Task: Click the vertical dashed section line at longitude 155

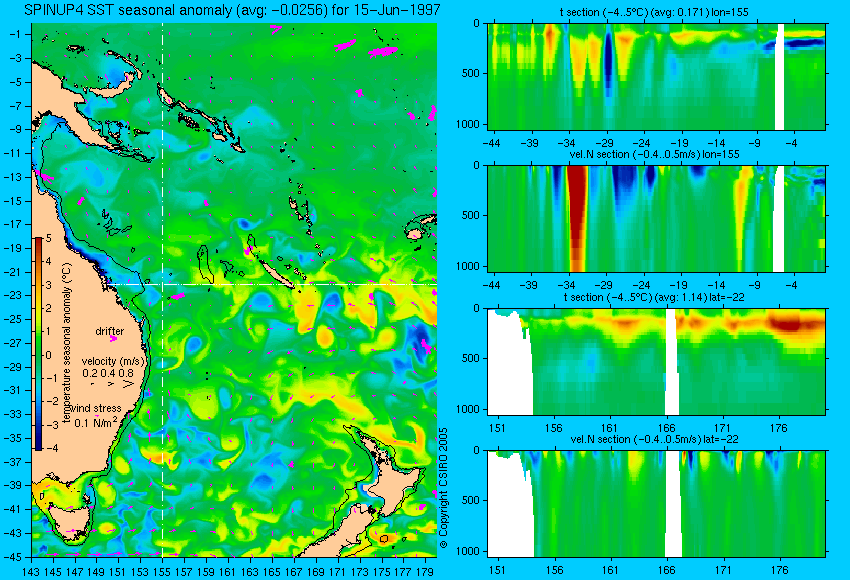Action: click(x=162, y=290)
